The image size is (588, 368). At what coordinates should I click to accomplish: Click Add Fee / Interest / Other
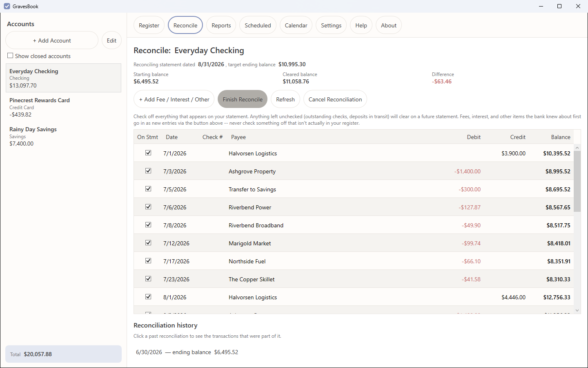(174, 99)
